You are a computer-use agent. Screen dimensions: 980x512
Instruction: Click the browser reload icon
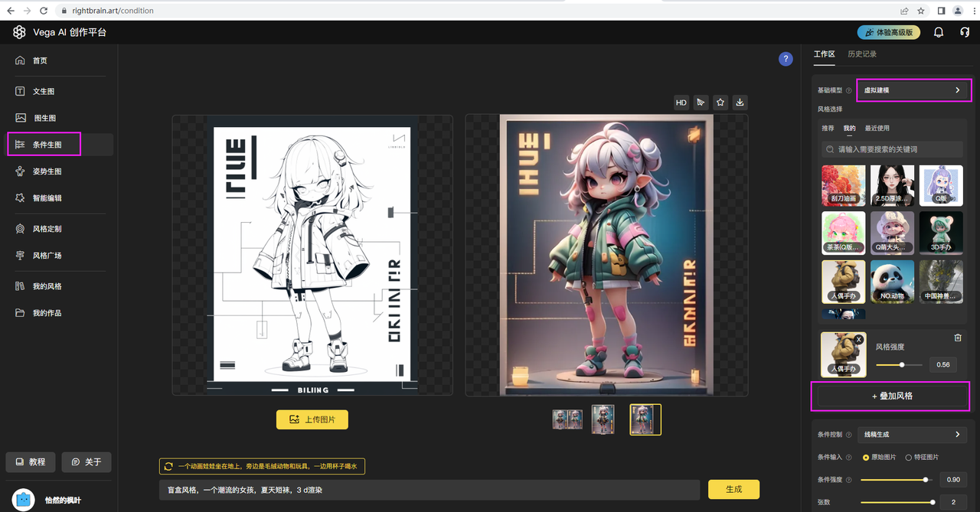point(44,11)
